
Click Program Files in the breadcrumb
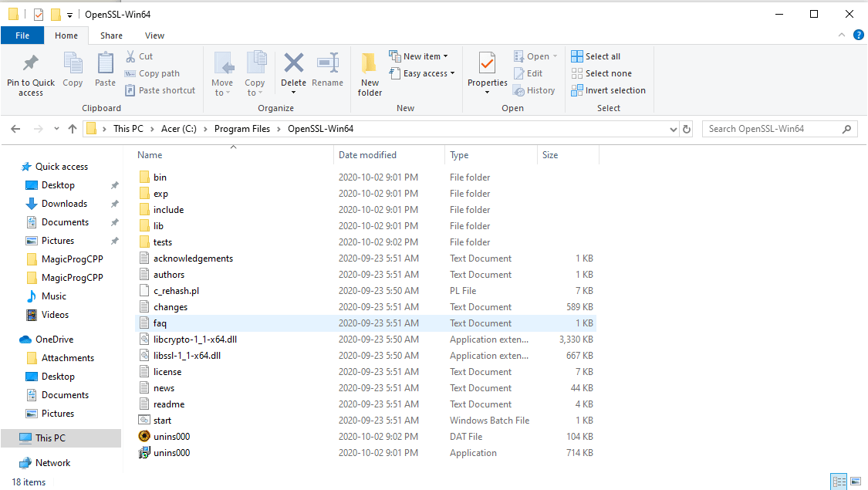coord(242,129)
